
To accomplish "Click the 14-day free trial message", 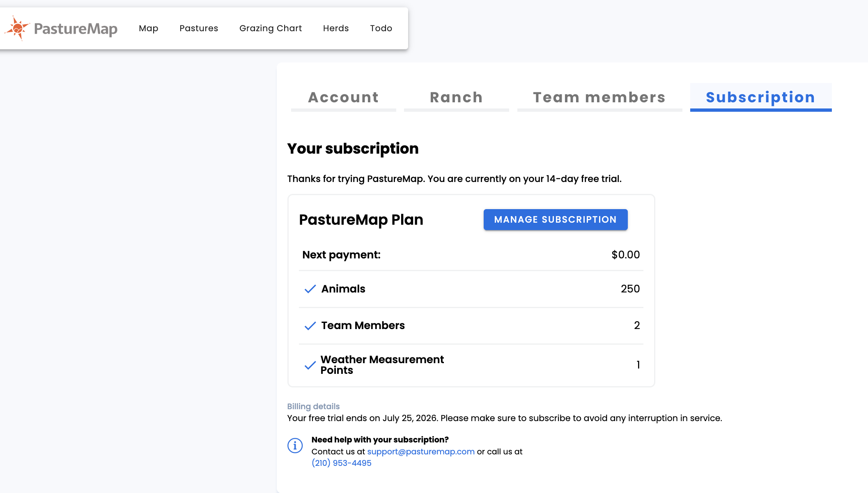I will pos(455,179).
